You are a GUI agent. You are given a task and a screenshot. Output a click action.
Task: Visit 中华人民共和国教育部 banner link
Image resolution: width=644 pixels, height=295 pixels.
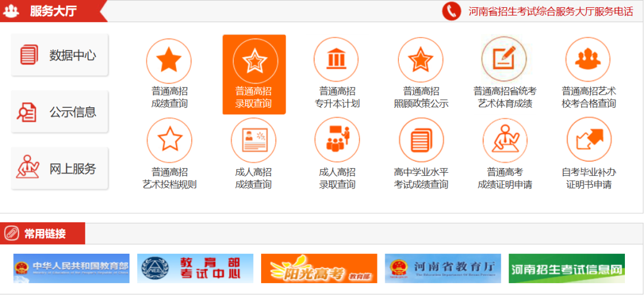pos(71,269)
